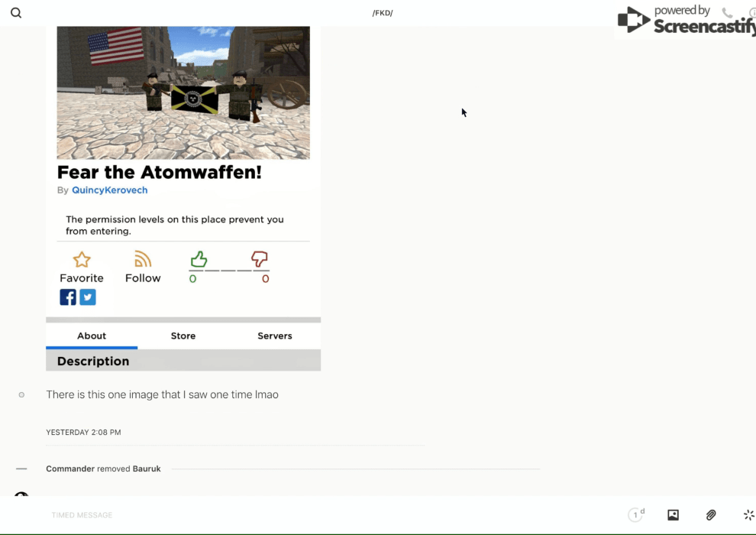Share via the Twitter icon
Viewport: 756px width, 535px height.
(88, 297)
